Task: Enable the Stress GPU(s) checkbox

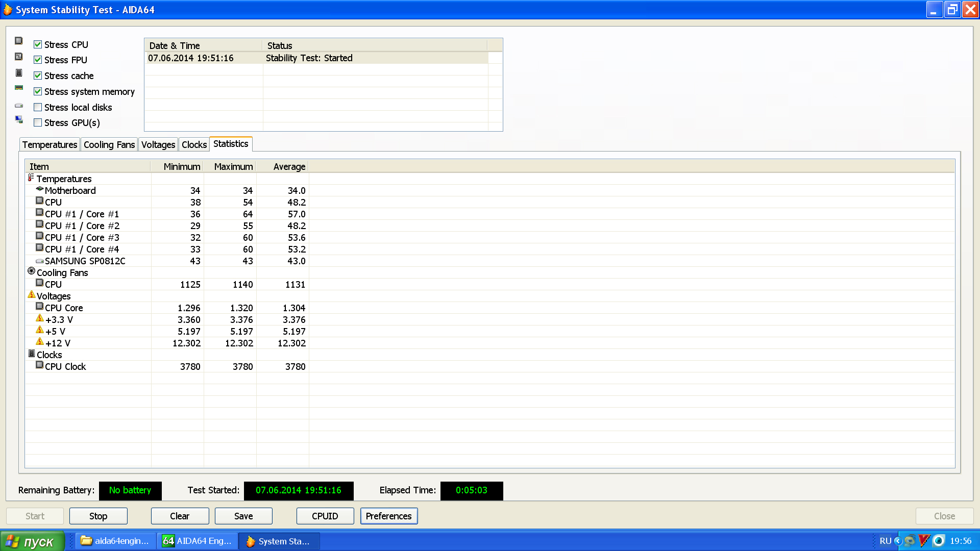Action: 38,122
